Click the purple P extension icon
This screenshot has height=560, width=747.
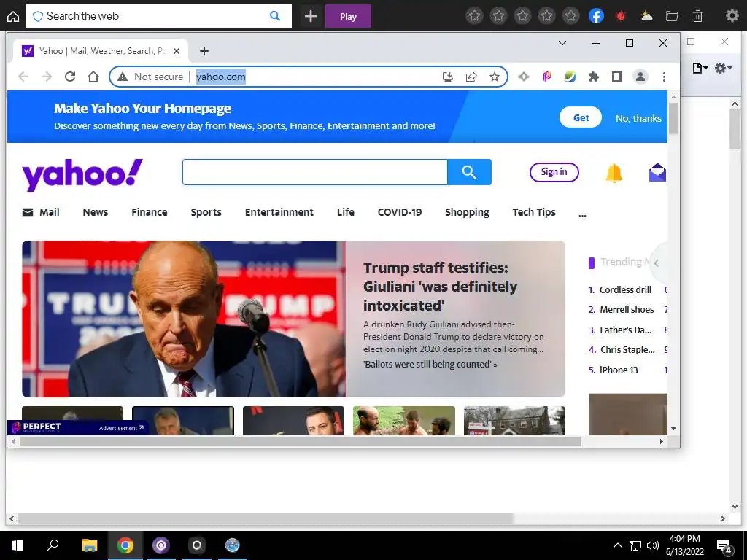pos(547,77)
